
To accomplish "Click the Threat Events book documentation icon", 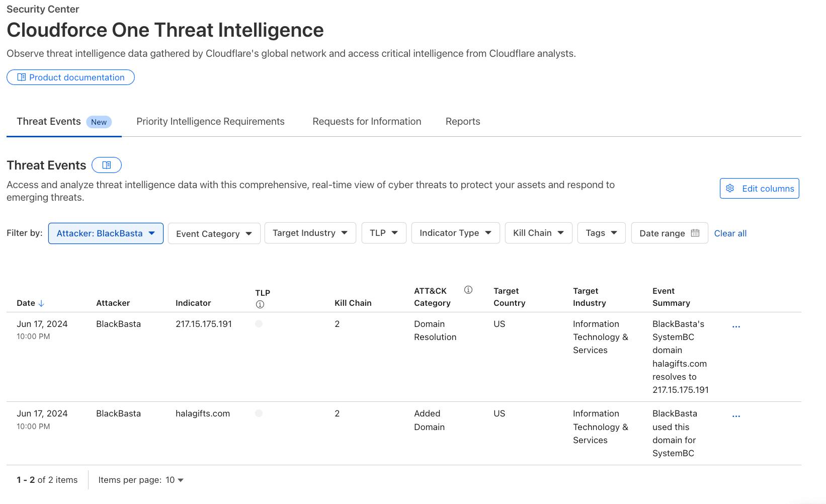I will 106,165.
